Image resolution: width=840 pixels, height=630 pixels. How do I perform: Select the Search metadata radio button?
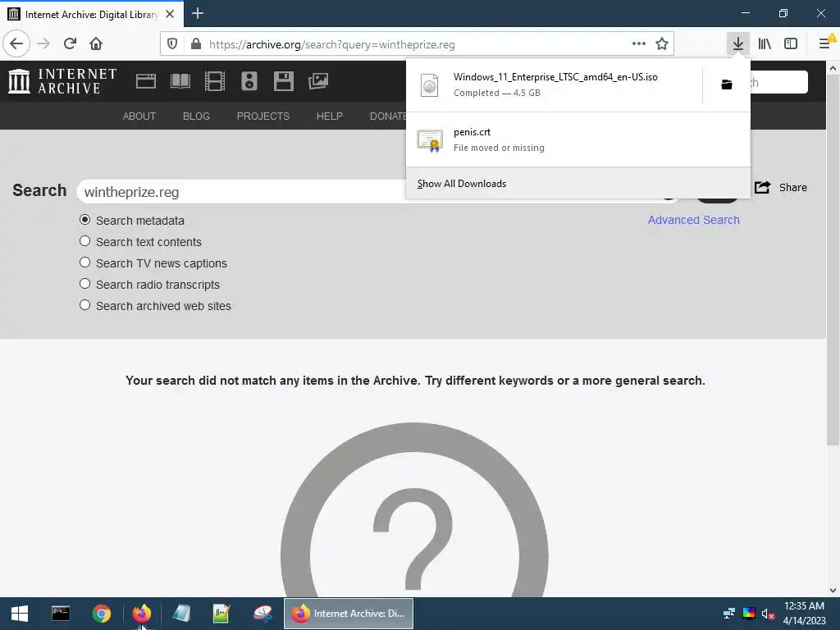(84, 220)
